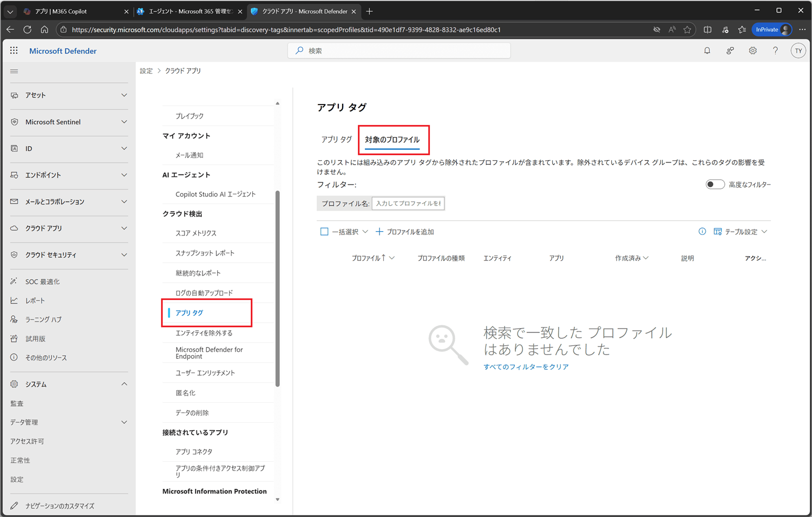Add page to favorites star icon

point(687,30)
